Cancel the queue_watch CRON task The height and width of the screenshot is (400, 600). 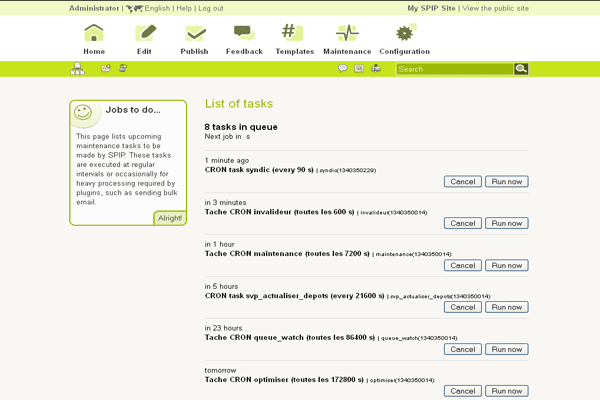tap(463, 350)
